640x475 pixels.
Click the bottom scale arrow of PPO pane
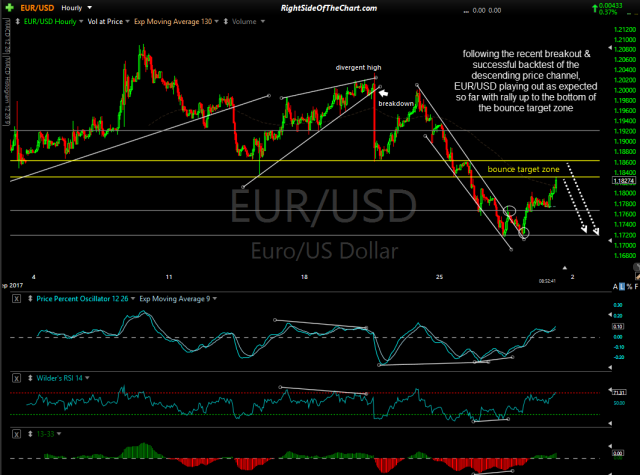click(610, 367)
